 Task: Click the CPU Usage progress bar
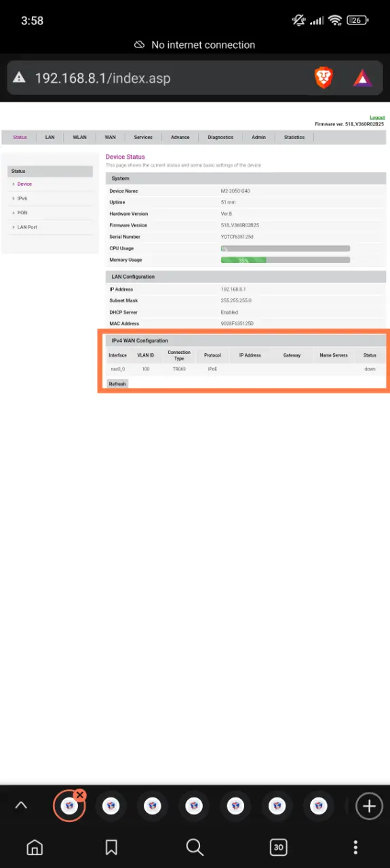click(x=286, y=249)
